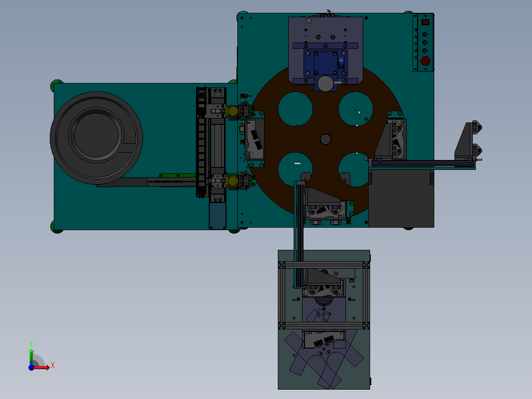Click the green Y axis arrow
This screenshot has width=532, height=399.
[31, 357]
